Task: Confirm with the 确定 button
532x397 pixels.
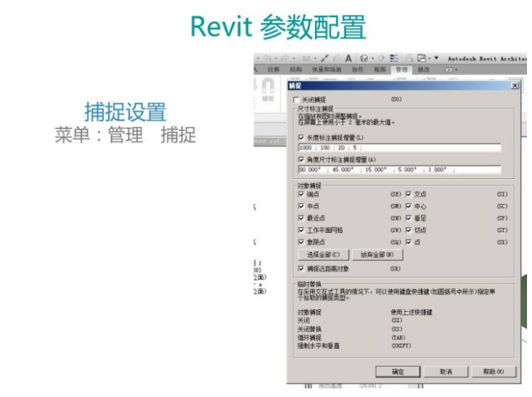Action: click(x=398, y=371)
